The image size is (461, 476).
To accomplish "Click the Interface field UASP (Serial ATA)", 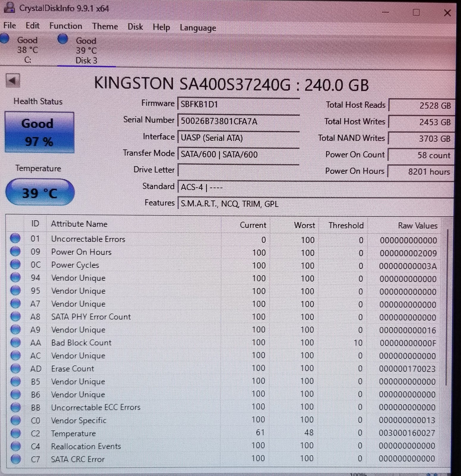I will coord(238,138).
